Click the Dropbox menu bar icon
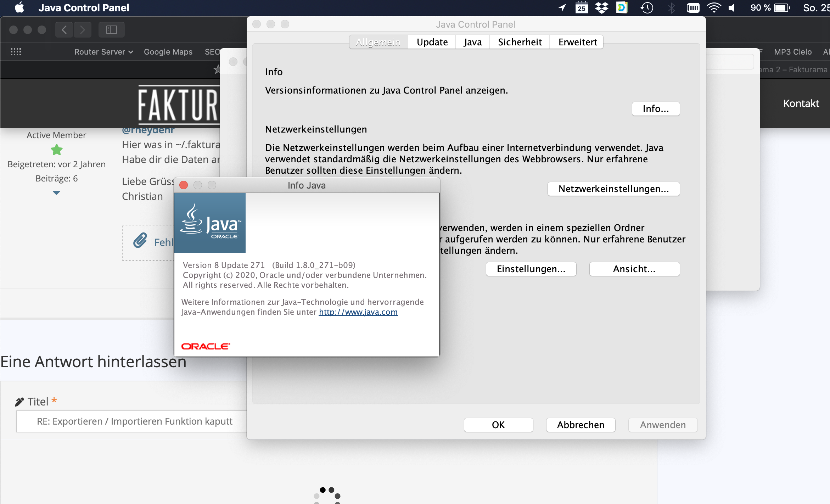 click(x=601, y=7)
